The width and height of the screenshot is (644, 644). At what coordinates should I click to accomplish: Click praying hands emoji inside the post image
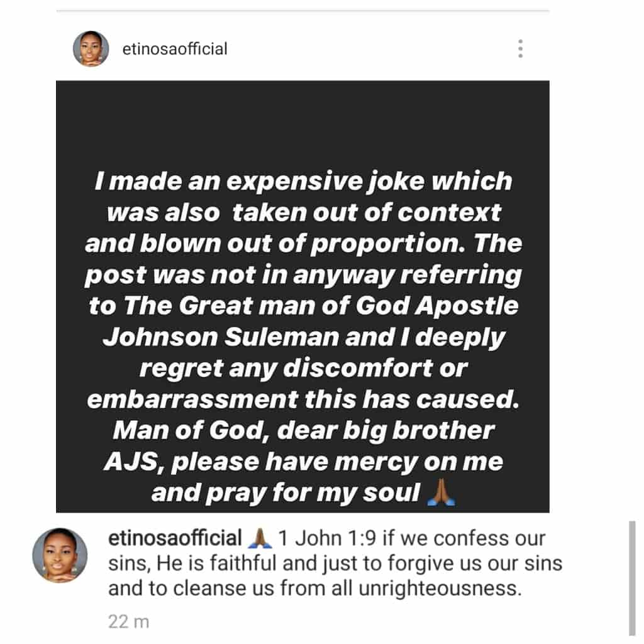click(x=441, y=493)
